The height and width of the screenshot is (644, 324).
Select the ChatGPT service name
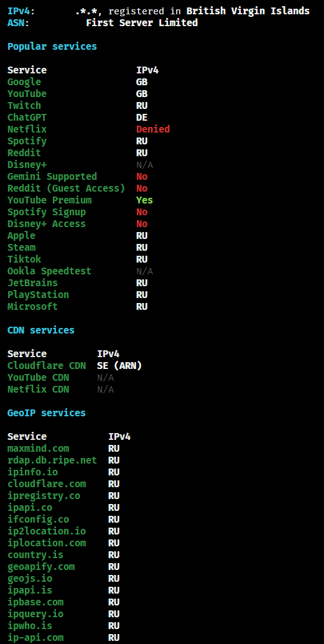pos(27,118)
